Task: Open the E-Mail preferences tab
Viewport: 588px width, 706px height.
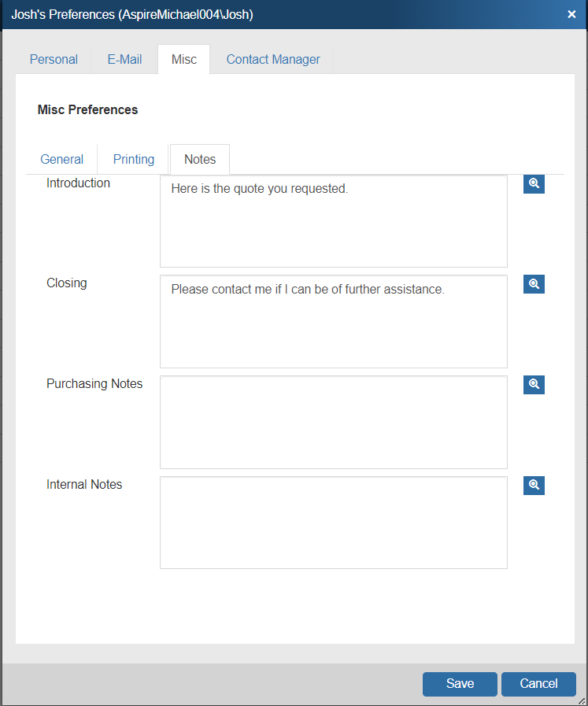Action: [124, 59]
